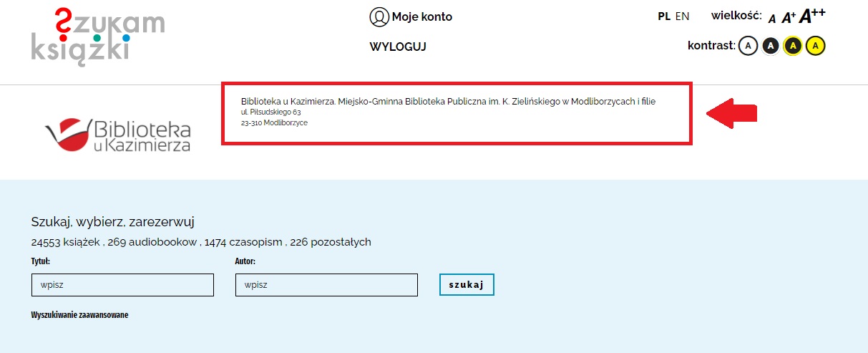Screen dimensions: 868x353
Task: Select black background white text contrast
Action: [770, 46]
